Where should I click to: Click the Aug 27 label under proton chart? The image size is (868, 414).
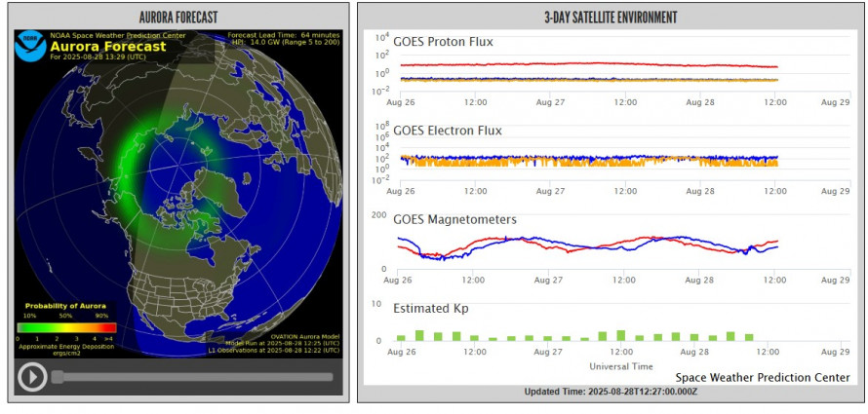click(551, 102)
